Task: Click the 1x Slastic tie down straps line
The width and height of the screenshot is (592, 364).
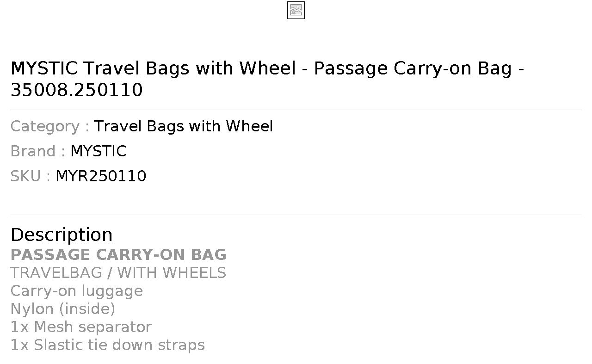Action: 107,345
